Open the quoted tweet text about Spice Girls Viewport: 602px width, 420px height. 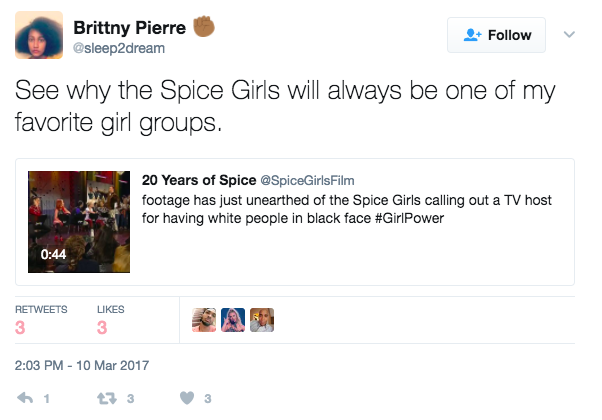347,209
